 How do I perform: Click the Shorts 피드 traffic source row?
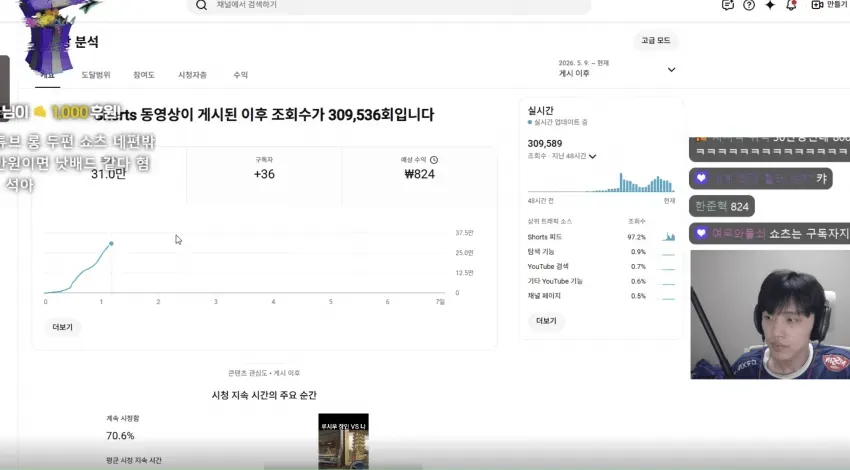[x=601, y=237]
